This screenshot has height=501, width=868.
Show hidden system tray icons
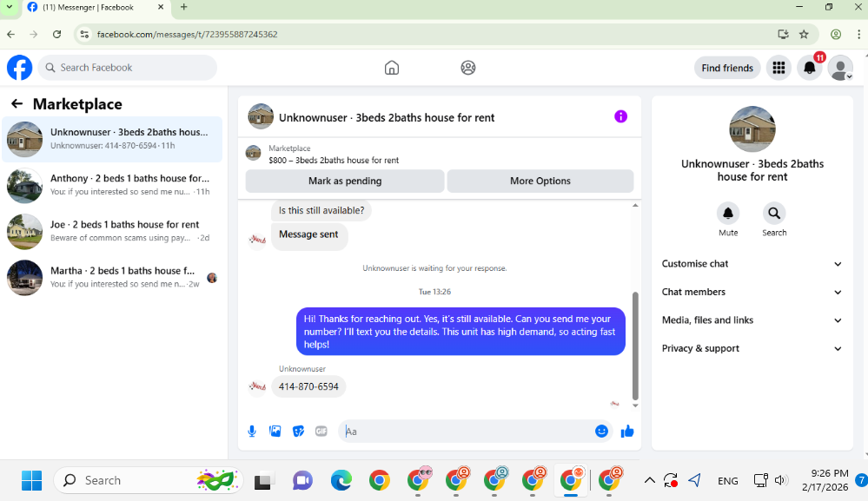tap(649, 480)
